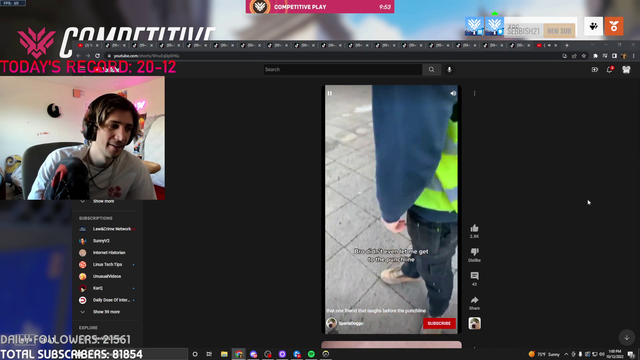This screenshot has width=640, height=360.
Task: Click the Linus Tech Tips channel avatar
Action: (82, 264)
